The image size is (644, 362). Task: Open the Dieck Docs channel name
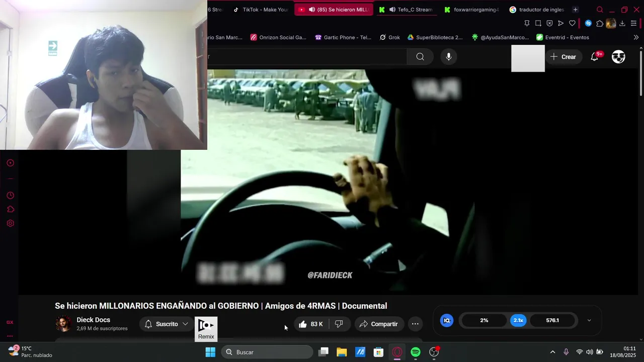pyautogui.click(x=93, y=320)
